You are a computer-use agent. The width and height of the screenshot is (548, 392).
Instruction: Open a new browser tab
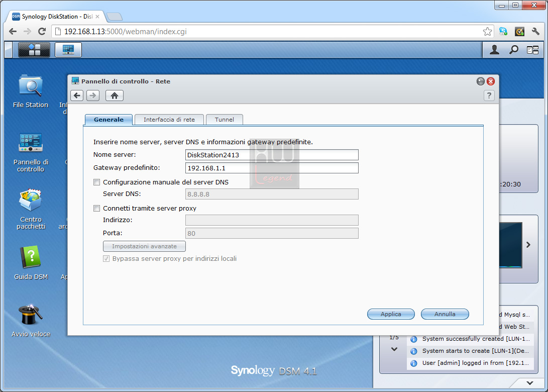(x=115, y=17)
